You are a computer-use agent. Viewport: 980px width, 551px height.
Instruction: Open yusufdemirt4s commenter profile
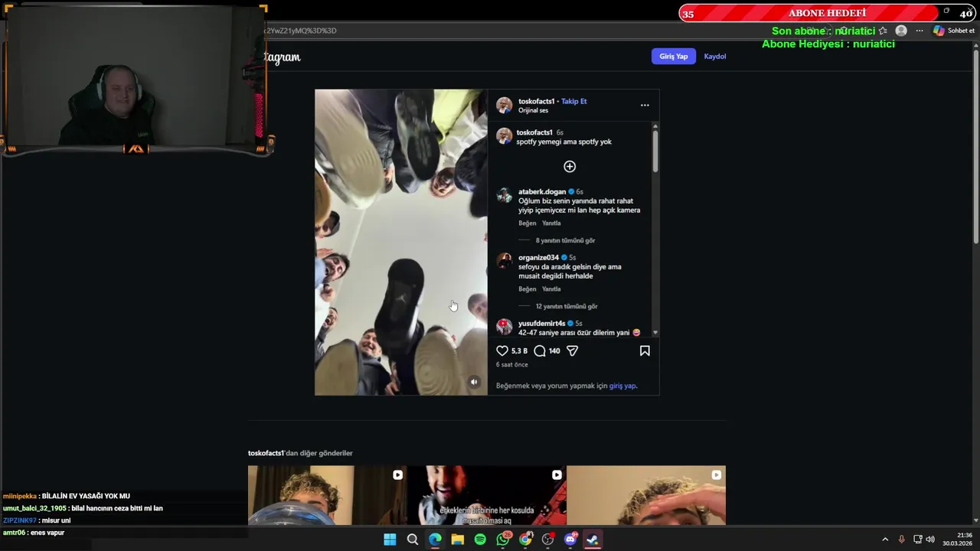click(541, 323)
